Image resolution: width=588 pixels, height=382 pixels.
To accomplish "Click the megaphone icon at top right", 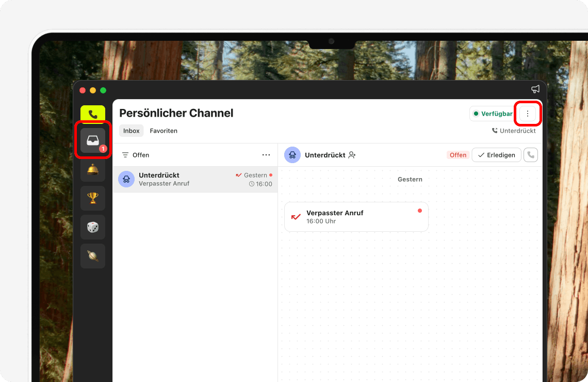I will pos(535,89).
